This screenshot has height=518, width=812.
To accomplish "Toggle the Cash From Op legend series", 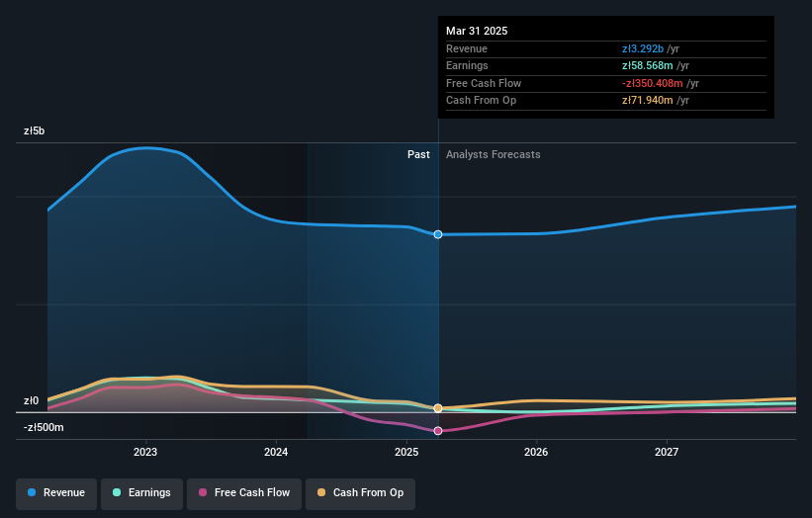I will [360, 493].
